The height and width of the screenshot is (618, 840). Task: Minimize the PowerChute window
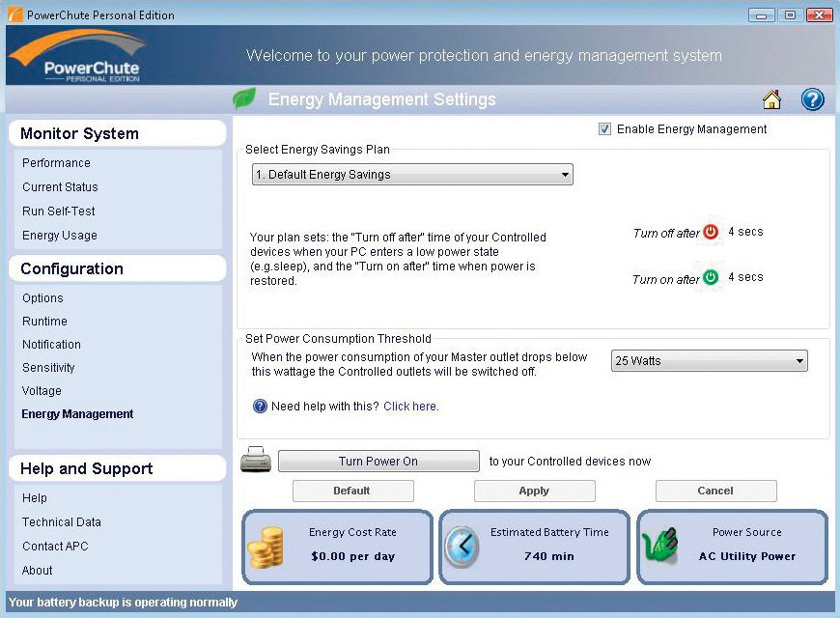coord(761,14)
